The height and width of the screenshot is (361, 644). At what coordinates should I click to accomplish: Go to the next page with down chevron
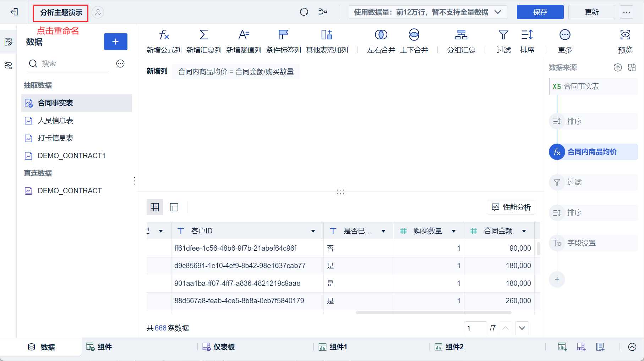tap(522, 328)
